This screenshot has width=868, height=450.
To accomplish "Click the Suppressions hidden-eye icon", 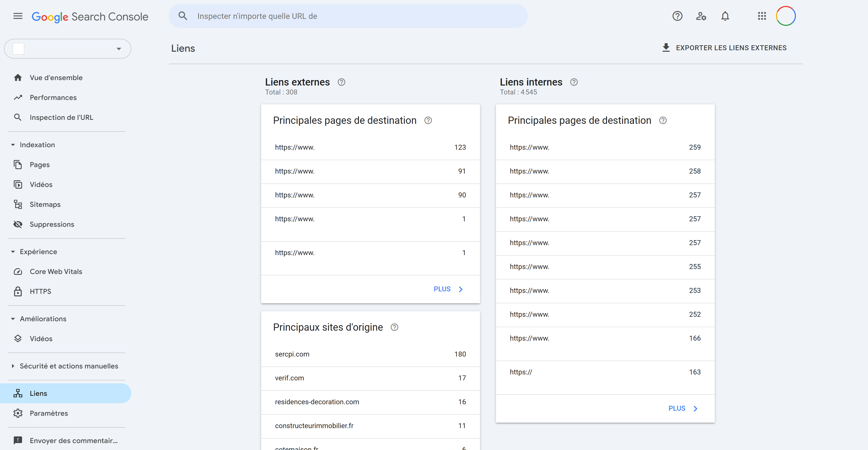I will [x=18, y=224].
